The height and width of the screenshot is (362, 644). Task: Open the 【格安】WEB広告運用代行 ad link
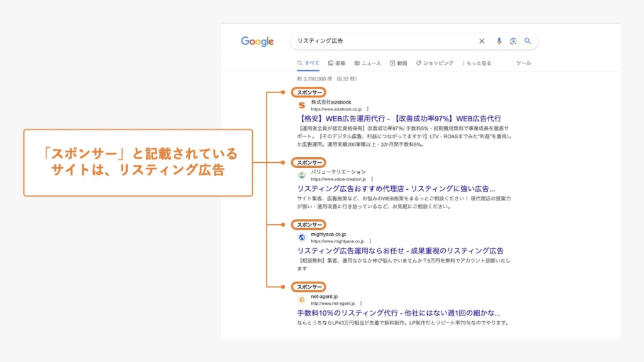pos(399,119)
